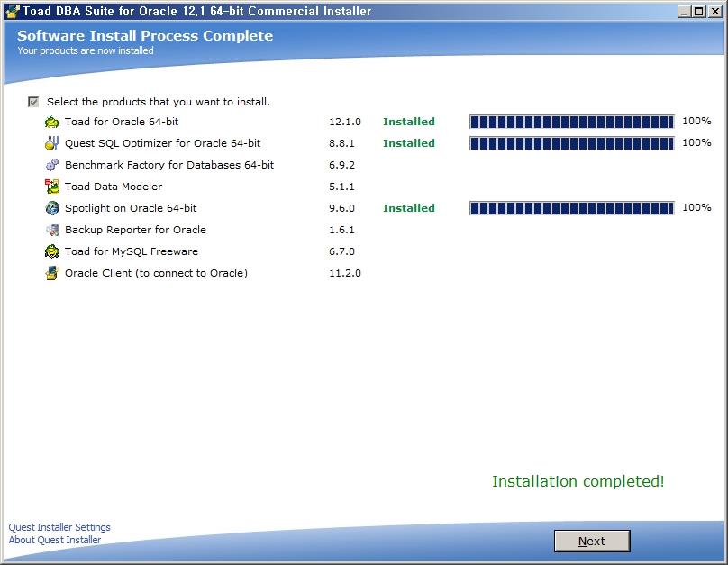Click Quest SQL Optimizer progress bar
The height and width of the screenshot is (565, 728).
coord(571,143)
